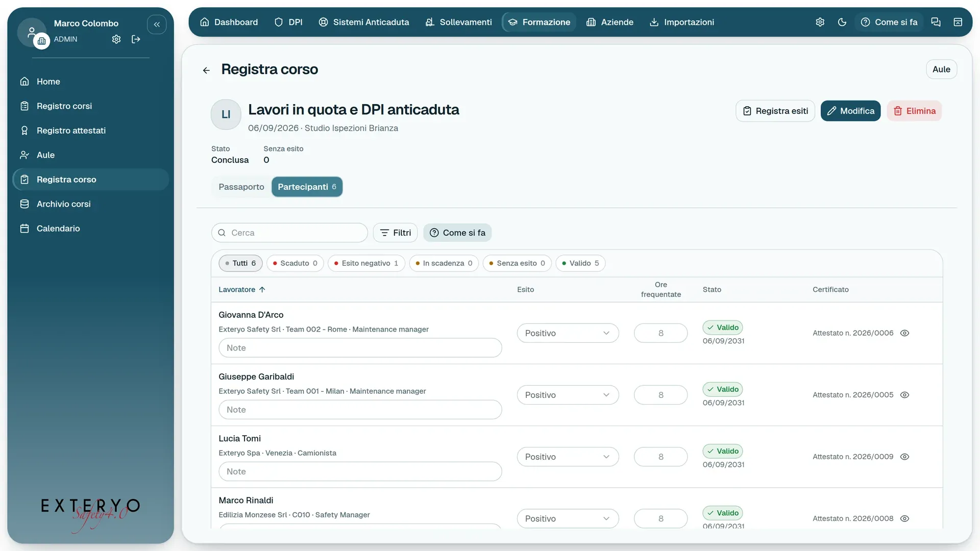
Task: Open Esito dropdown for Giuseppe Garibaldi
Action: (x=568, y=395)
